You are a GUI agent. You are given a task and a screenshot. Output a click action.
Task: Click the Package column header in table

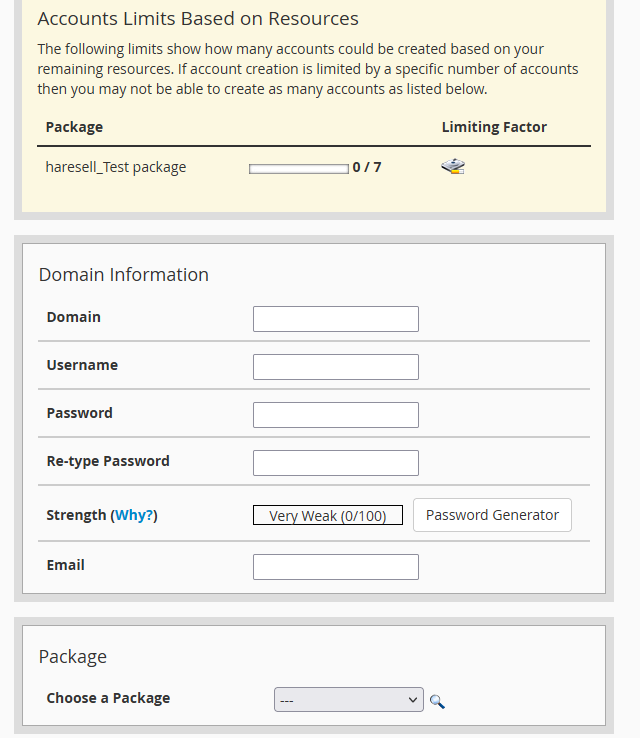(74, 127)
